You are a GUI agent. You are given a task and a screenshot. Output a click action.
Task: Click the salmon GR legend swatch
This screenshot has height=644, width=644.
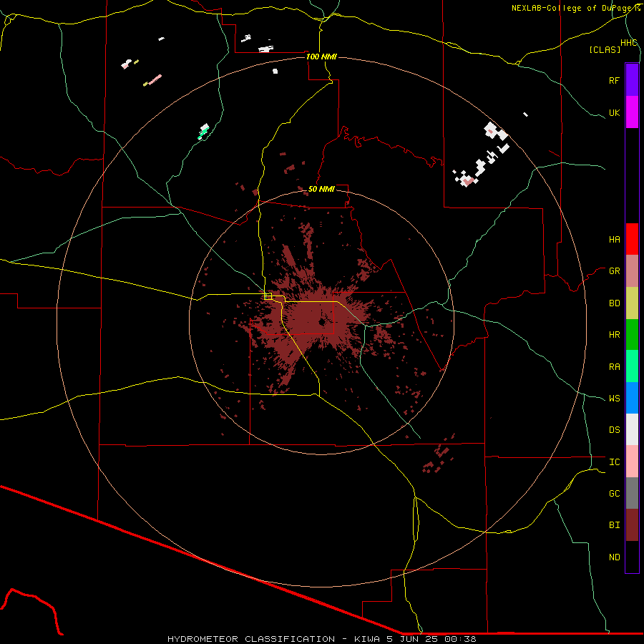pyautogui.click(x=632, y=270)
